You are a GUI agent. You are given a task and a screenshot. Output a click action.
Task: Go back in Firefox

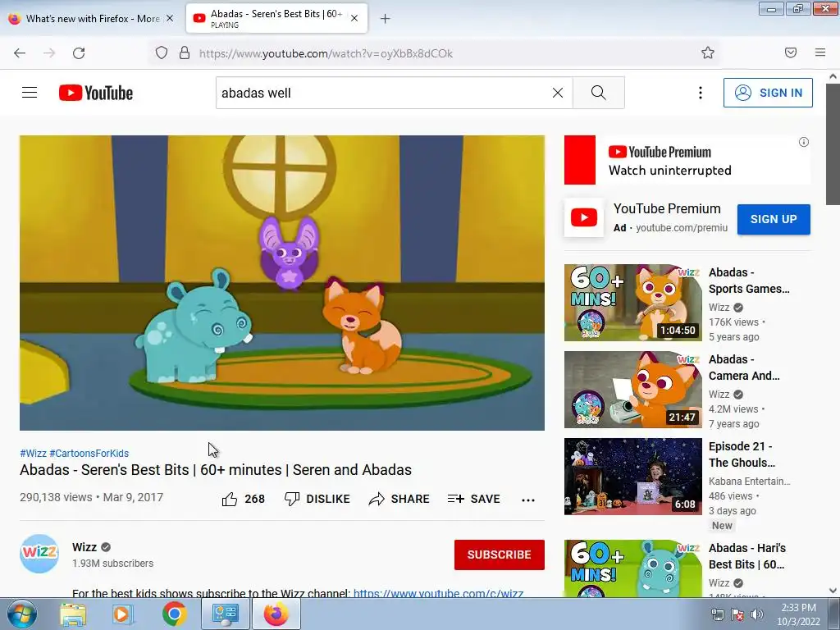click(20, 53)
